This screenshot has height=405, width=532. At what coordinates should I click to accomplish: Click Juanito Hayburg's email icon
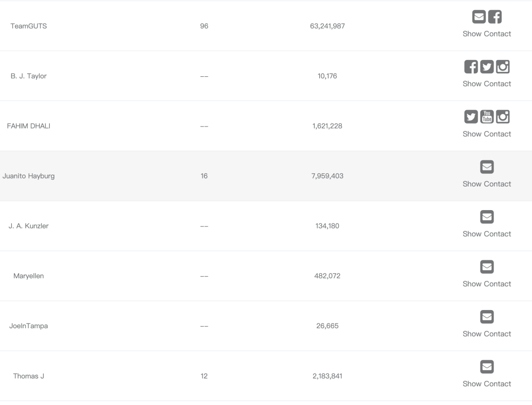click(487, 167)
